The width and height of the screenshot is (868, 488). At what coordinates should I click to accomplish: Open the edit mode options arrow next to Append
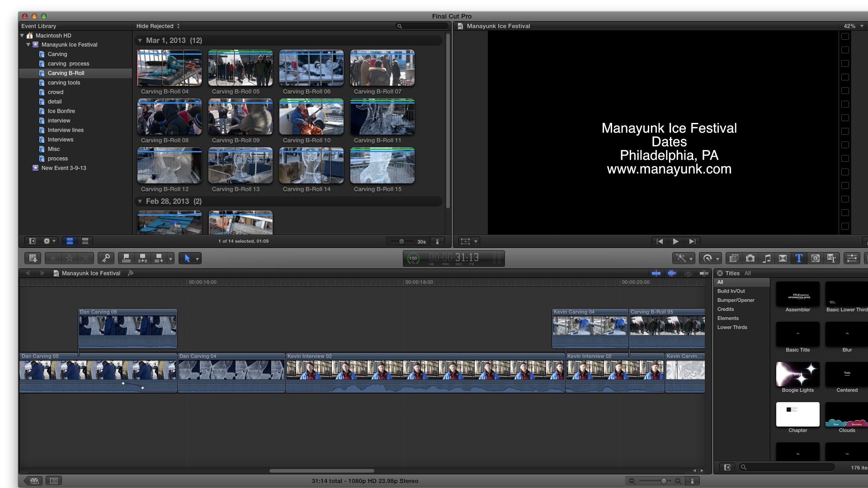(x=170, y=259)
